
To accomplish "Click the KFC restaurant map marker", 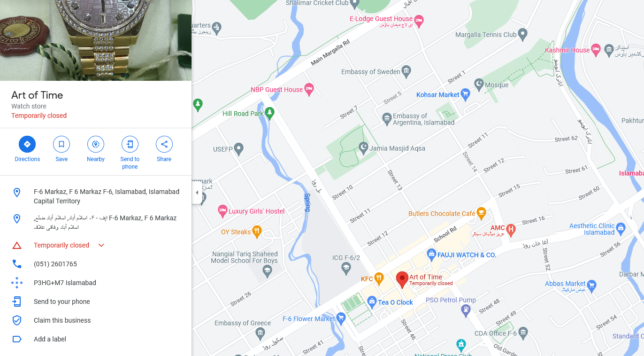I will tap(379, 279).
